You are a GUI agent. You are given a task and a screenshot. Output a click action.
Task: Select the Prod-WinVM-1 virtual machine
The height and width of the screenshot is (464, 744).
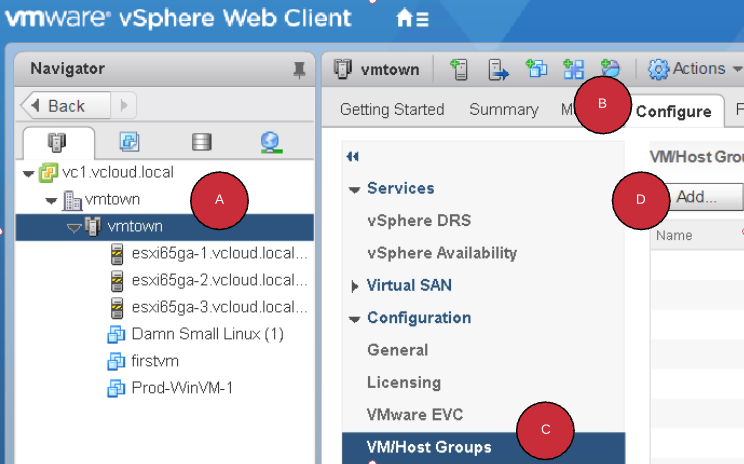(x=182, y=388)
